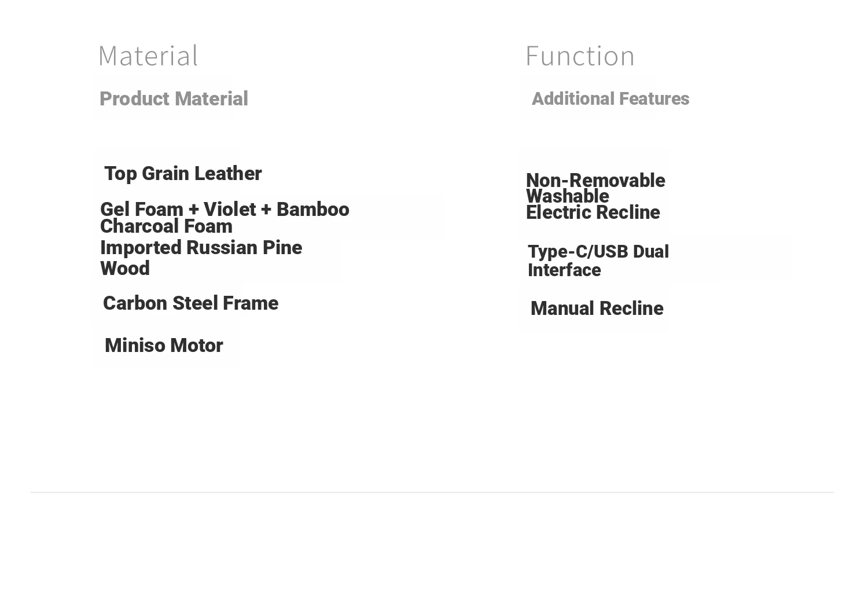Click the Type-C/USB Dual text line
Image resolution: width=868 pixels, height=598 pixels.
click(x=598, y=252)
